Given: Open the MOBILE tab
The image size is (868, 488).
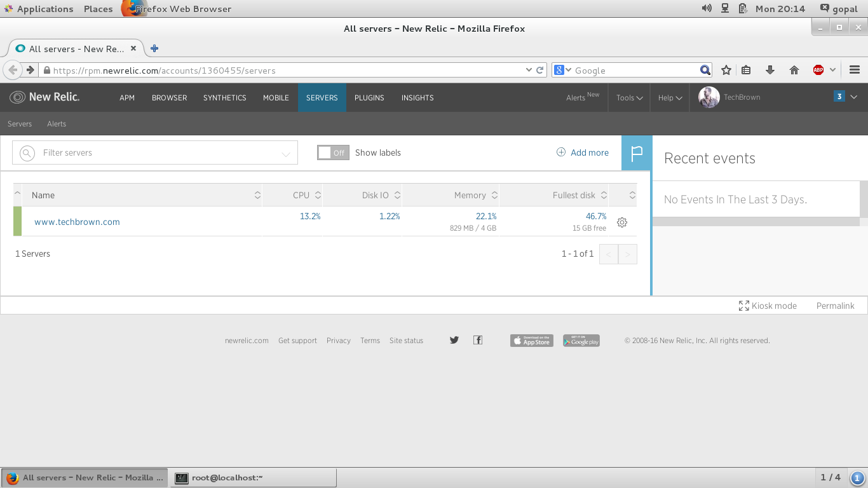Looking at the screenshot, I should click(x=276, y=98).
